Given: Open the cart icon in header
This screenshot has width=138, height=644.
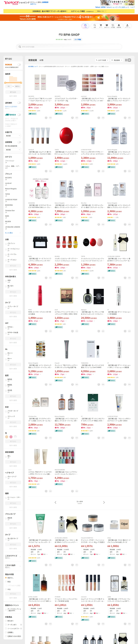Looking at the screenshot, I should 101,26.
